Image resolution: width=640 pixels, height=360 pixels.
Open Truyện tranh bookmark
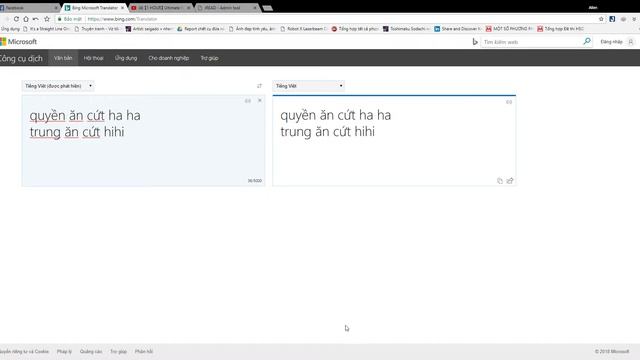pyautogui.click(x=97, y=29)
